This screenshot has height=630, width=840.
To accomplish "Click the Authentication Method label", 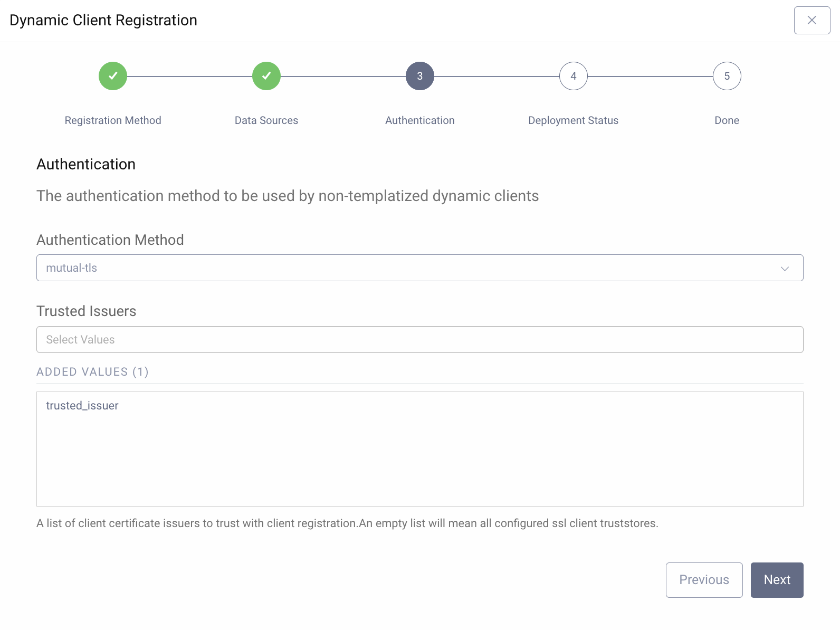I will click(x=110, y=240).
